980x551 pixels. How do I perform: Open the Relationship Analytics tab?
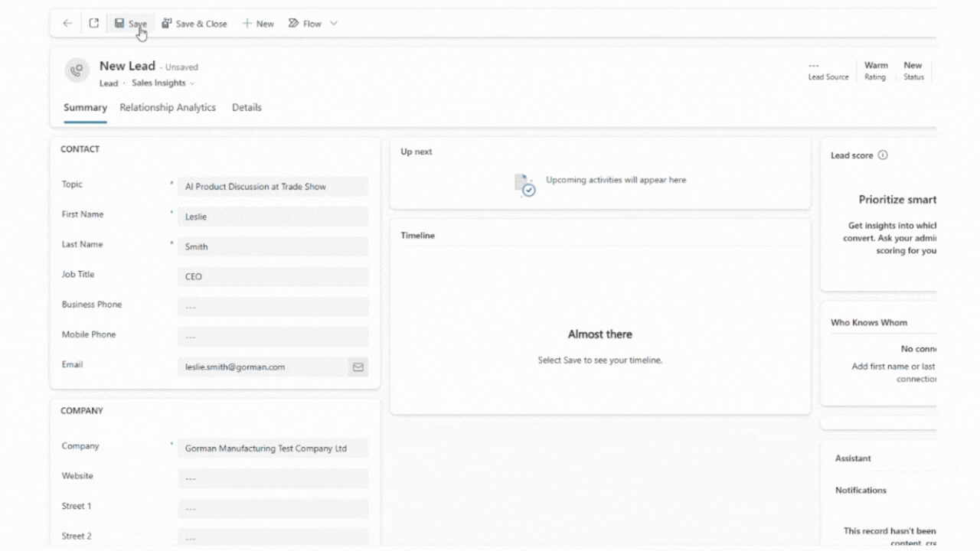click(168, 108)
